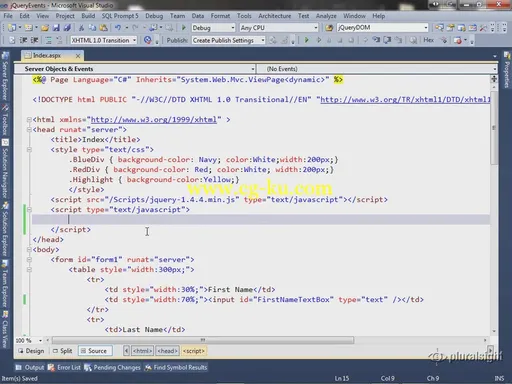Collapse the style type text/css block
This screenshot has width=512, height=384.
(29, 149)
